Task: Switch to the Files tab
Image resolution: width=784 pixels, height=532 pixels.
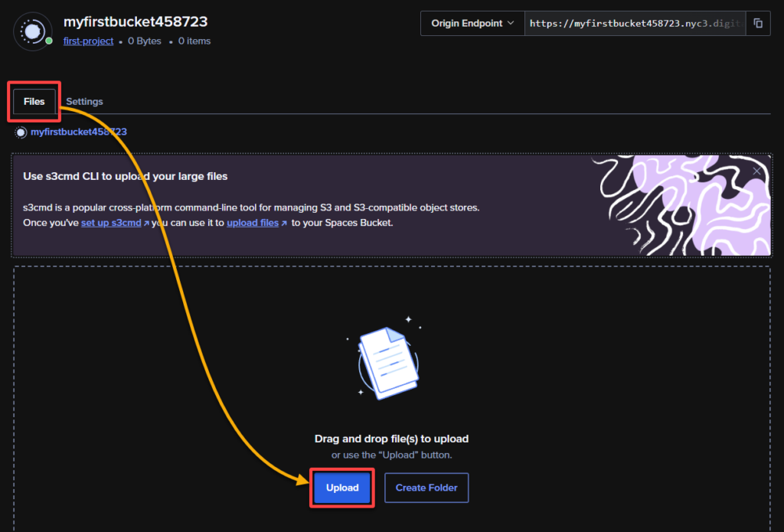Action: click(34, 102)
